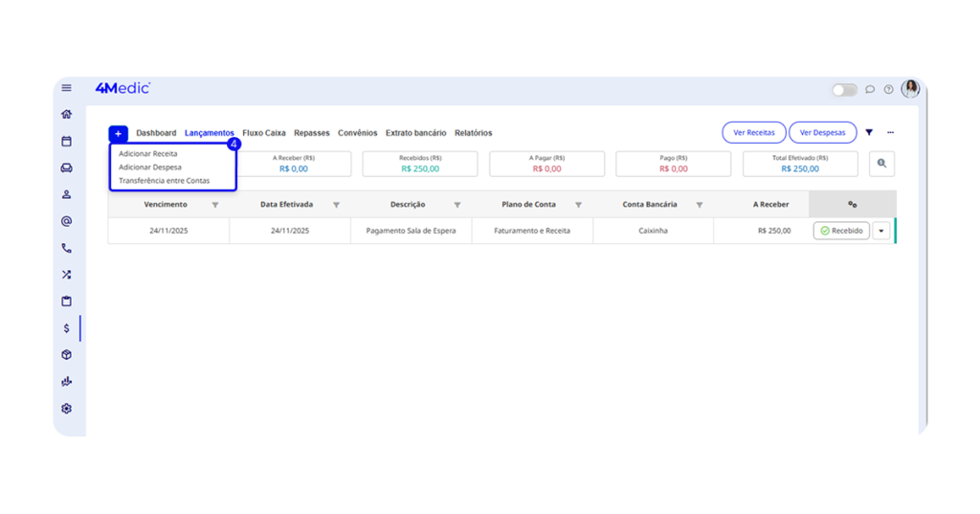Open the calendar icon in sidebar
This screenshot has width=980, height=514.
pos(66,141)
